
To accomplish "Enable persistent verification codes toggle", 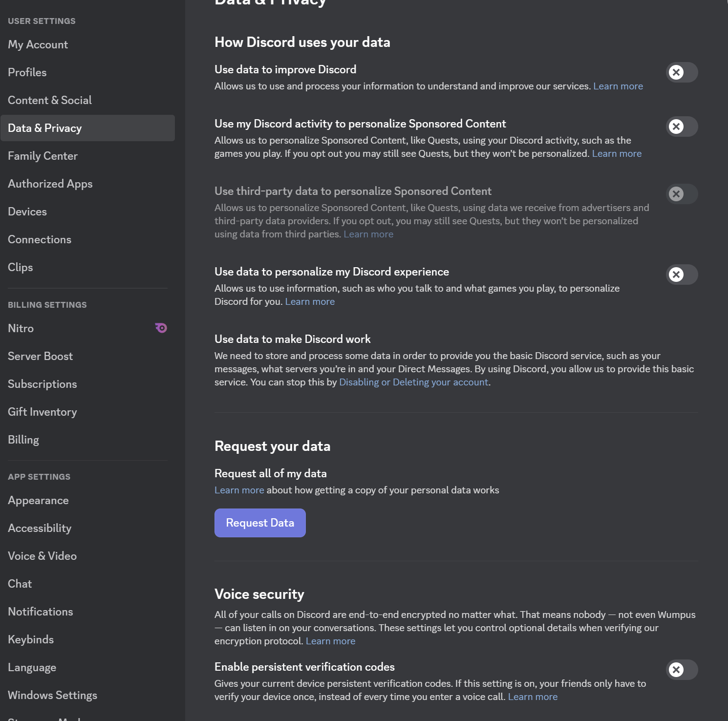I will tap(682, 670).
